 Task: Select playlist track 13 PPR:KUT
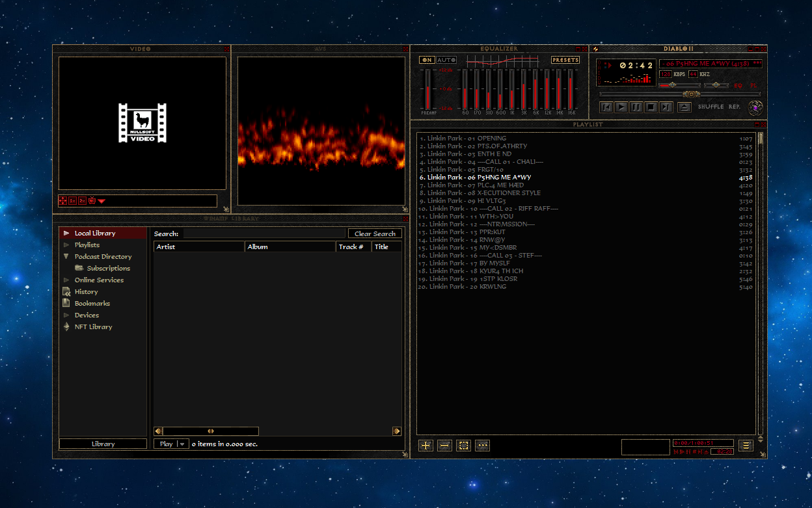pos(586,232)
